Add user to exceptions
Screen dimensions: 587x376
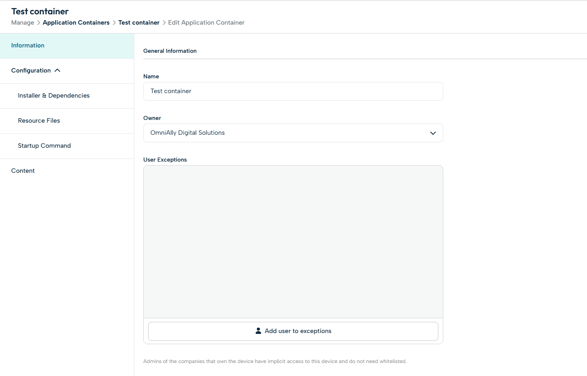(293, 331)
